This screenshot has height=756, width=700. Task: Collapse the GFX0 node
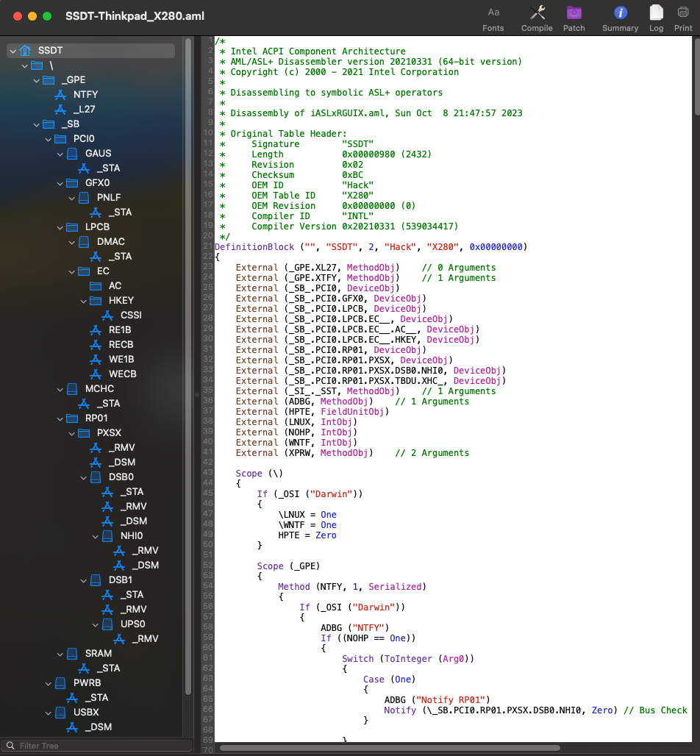pyautogui.click(x=60, y=183)
